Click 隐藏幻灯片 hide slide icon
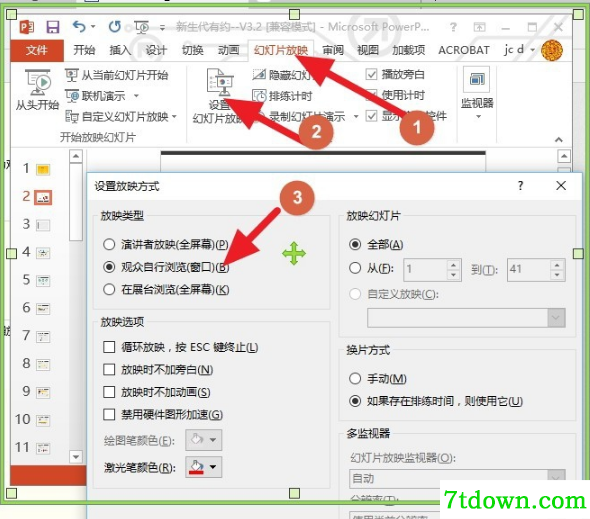590x519 pixels. click(x=259, y=75)
